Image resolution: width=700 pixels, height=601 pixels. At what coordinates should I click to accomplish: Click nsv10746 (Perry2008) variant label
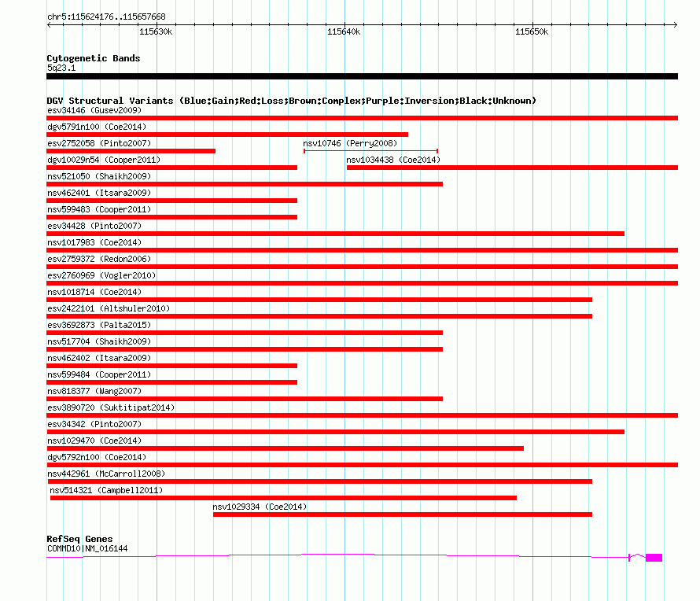(x=350, y=143)
